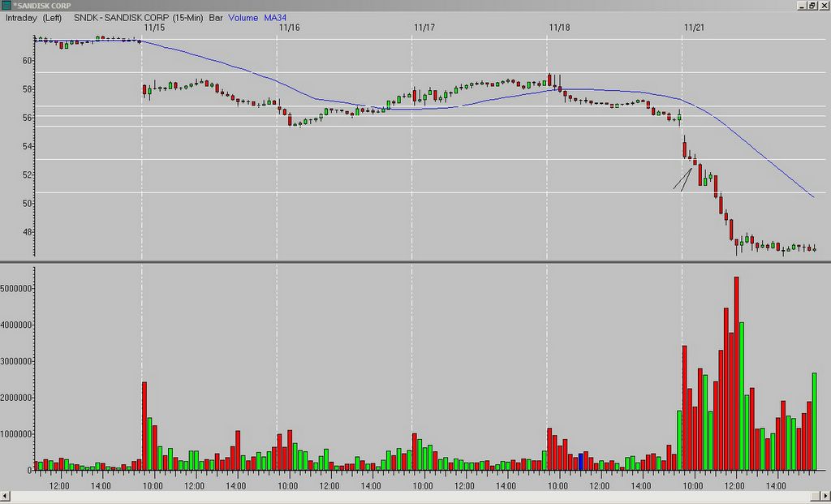Minimize the SANDISK CORP chart window
This screenshot has width=831, height=504.
(x=801, y=6)
